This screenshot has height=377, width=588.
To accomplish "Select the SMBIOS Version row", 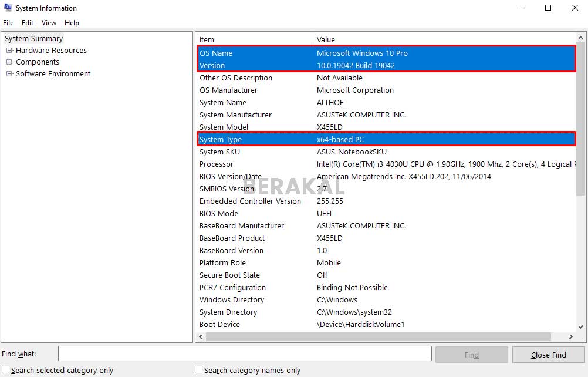I will (x=386, y=188).
